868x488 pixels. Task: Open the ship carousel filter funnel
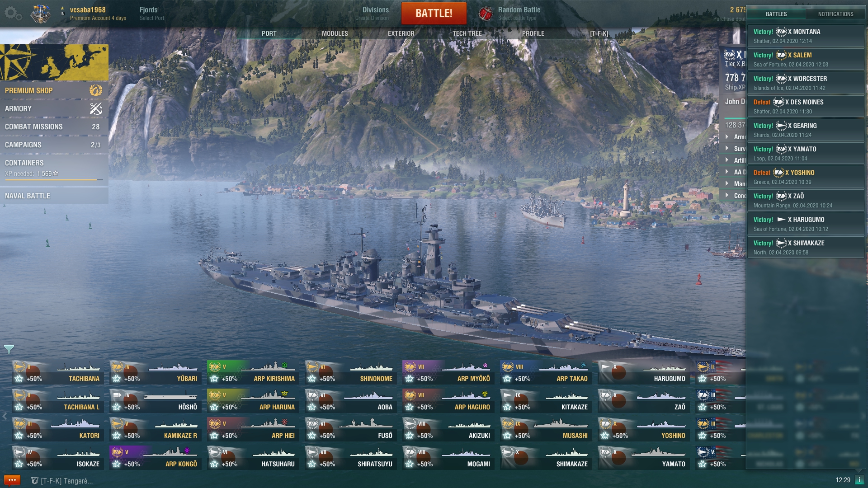pyautogui.click(x=9, y=349)
